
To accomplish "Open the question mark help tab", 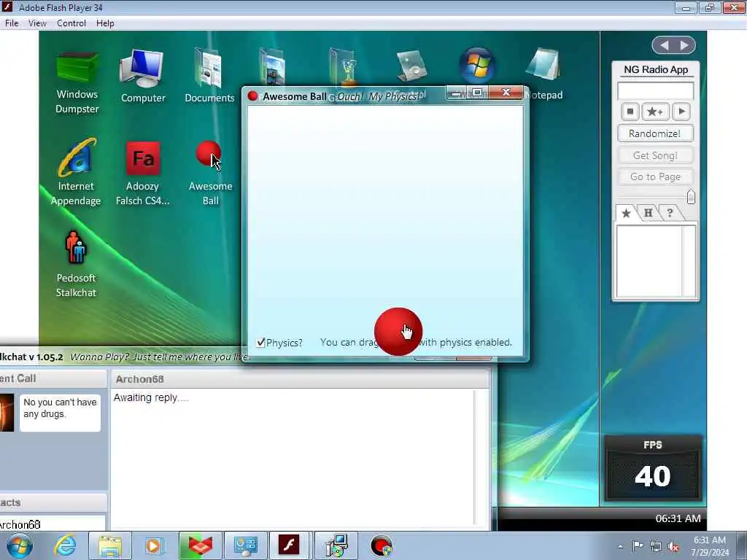I will pos(670,213).
